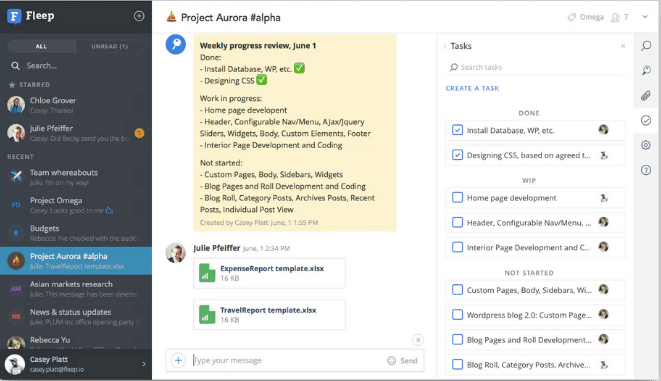661x381 pixels.
Task: Open Budgets conversation
Action: pyautogui.click(x=76, y=233)
